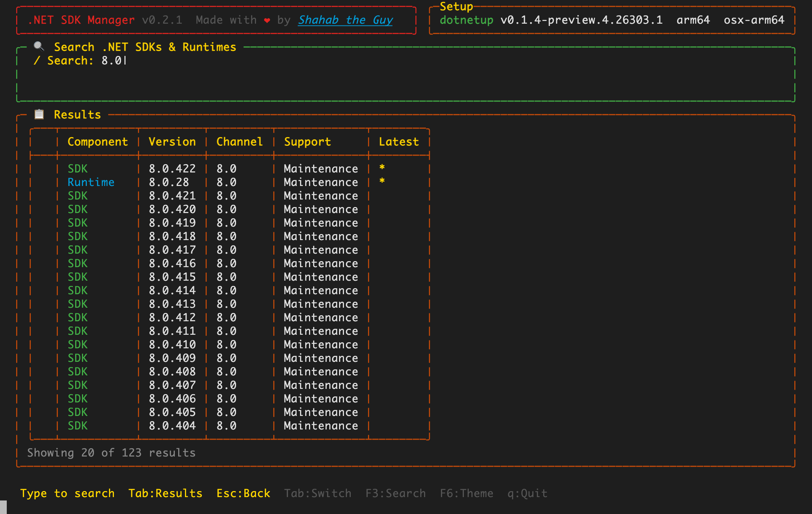Select version 8.0.414
Viewport: 812px width, 514px height.
(172, 290)
